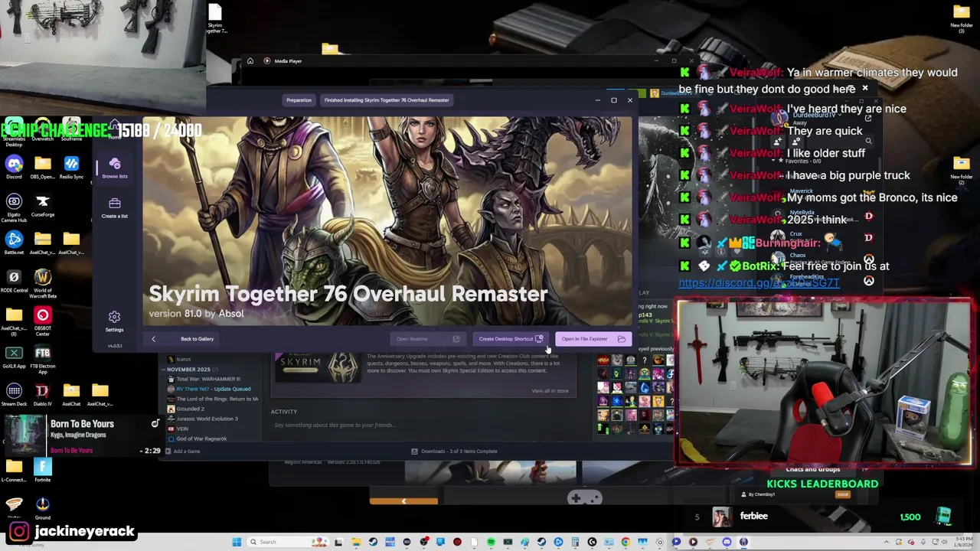Select Lord of the Rings game in Steam
Viewport: 980px width, 551px height.
point(213,399)
